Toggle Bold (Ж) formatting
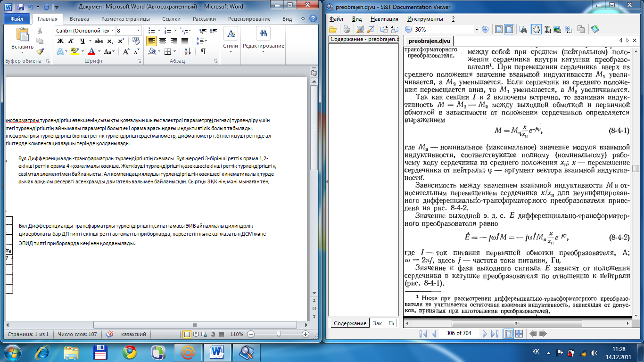644x362 pixels. tap(60, 41)
